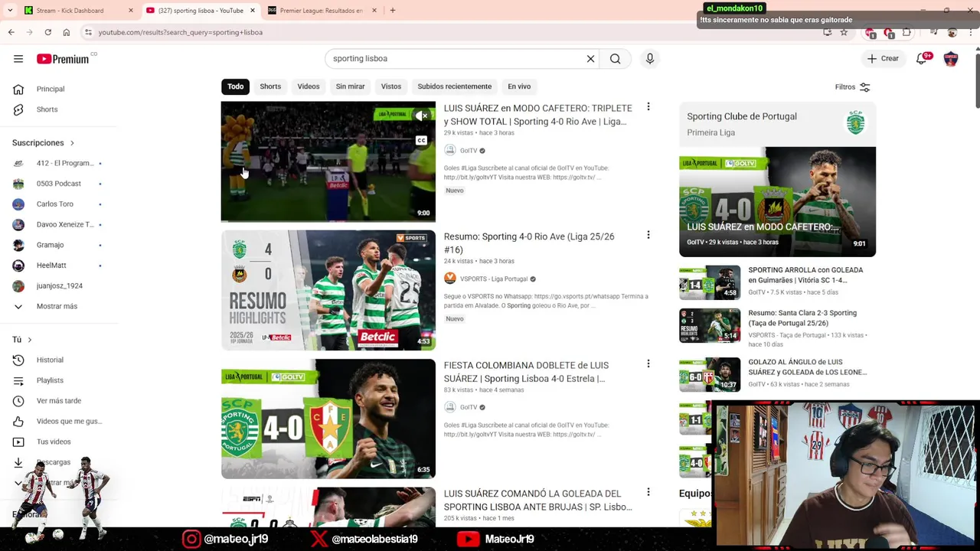Select the Todo filter chip
The width and height of the screenshot is (980, 551).
235,86
